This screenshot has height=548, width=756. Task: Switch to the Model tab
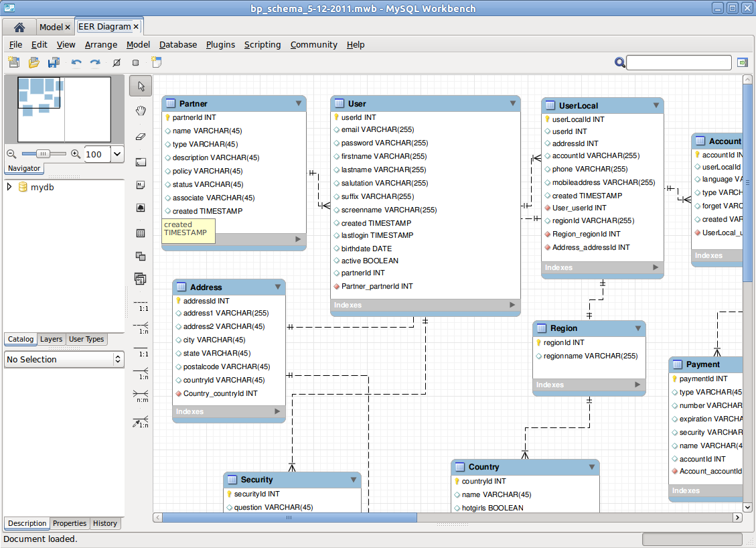tap(51, 27)
